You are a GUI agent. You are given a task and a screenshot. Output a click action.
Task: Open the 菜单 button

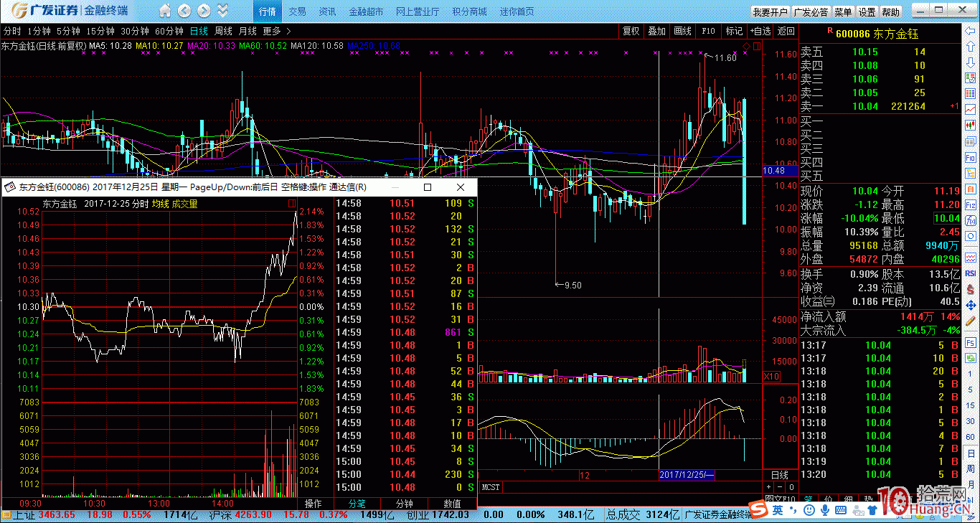[x=844, y=12]
